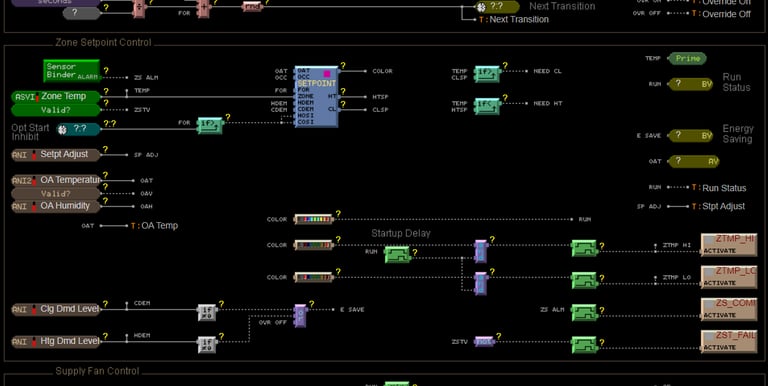Select the green Sensor Binder block
The width and height of the screenshot is (768, 386).
coord(72,71)
